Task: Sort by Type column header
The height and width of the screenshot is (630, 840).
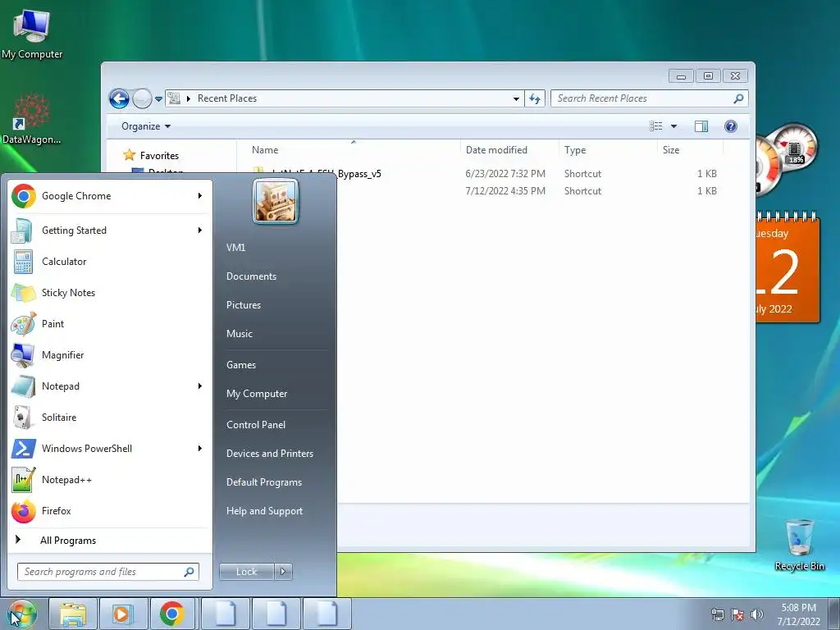Action: pos(608,150)
